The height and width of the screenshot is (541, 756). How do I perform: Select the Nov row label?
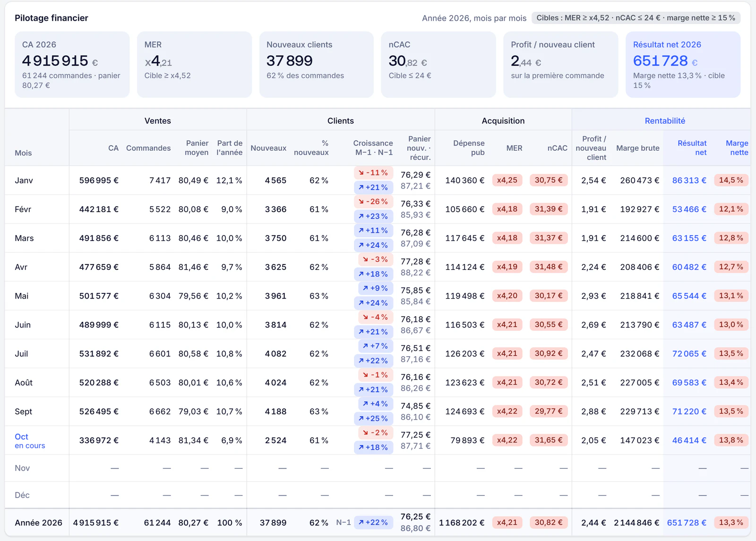[22, 468]
